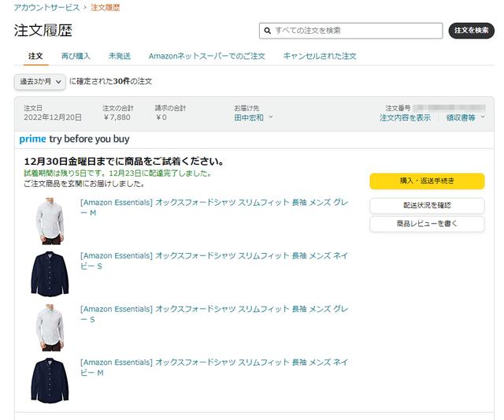
Task: Click the 購入・返送手続き yellow button
Action: [427, 181]
